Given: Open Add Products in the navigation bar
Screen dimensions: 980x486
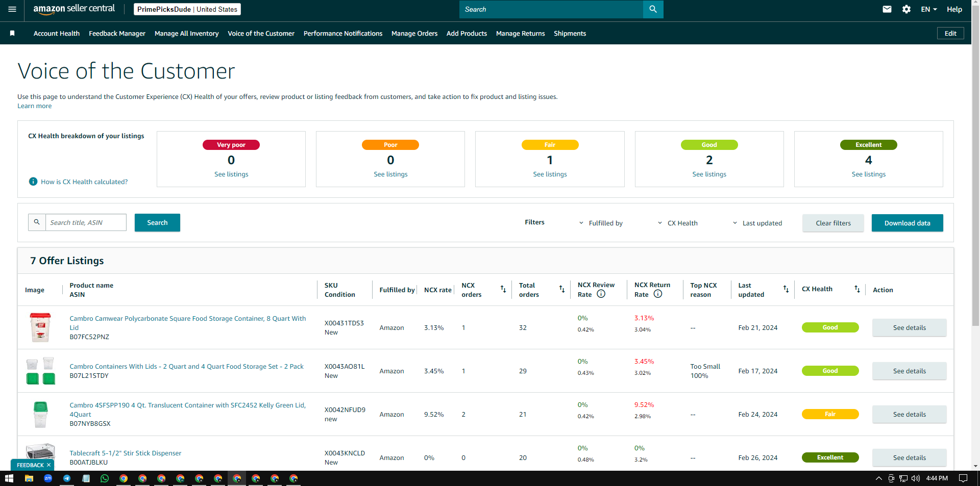Looking at the screenshot, I should tap(467, 33).
